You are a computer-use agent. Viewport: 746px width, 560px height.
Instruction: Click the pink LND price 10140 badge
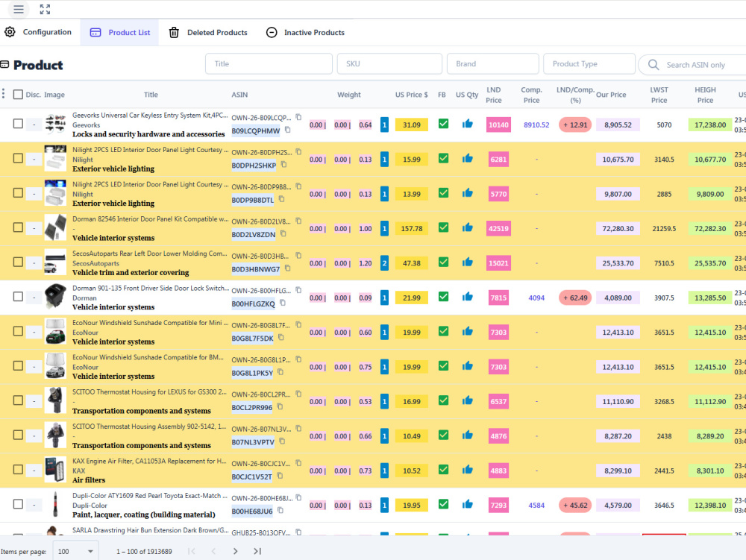coord(498,125)
